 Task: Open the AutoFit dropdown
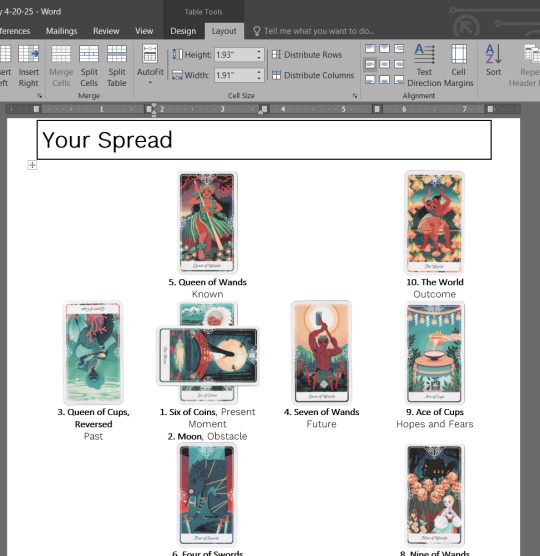coord(150,65)
